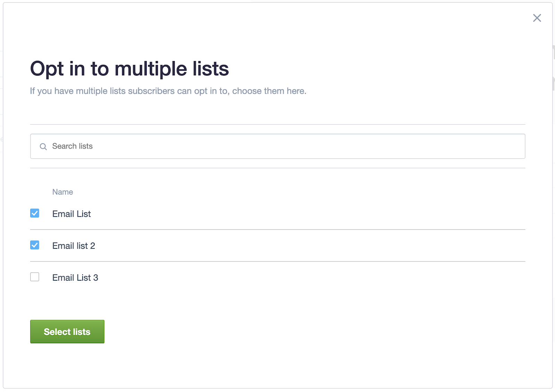Click empty space in the Email List row

(x=309, y=214)
